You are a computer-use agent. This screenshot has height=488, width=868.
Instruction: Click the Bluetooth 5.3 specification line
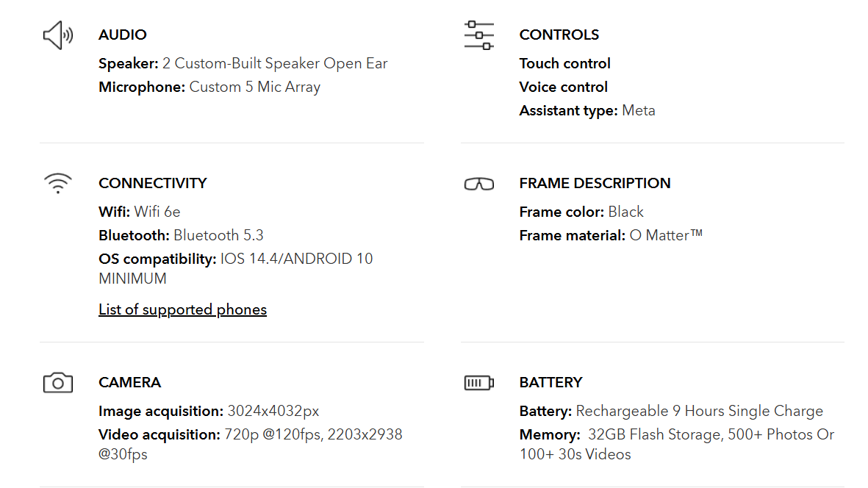(x=181, y=235)
